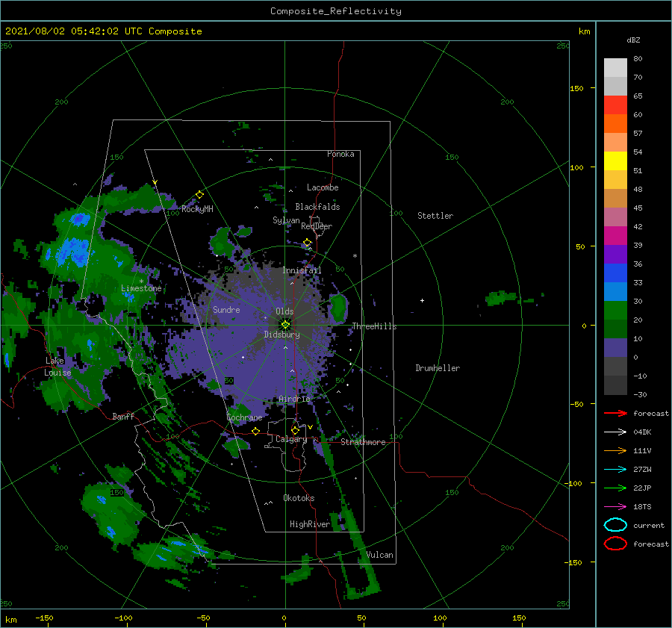
Task: Click the 'current' legend text
Action: pos(649,525)
